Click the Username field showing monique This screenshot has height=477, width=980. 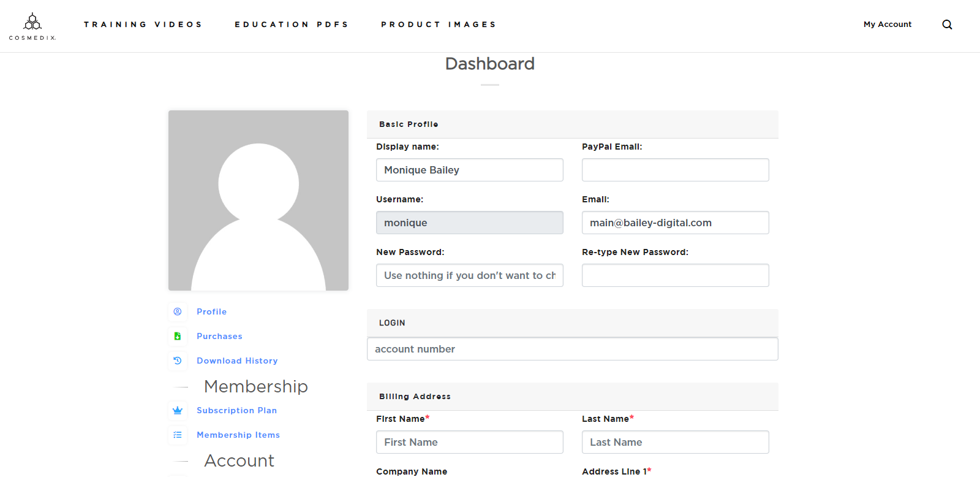(x=470, y=223)
